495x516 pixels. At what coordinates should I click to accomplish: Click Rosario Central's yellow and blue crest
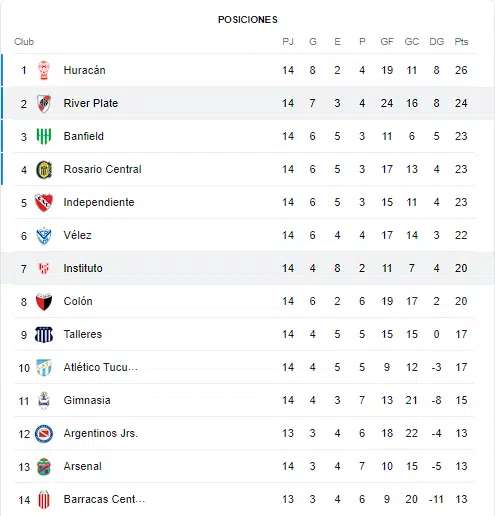pos(44,169)
